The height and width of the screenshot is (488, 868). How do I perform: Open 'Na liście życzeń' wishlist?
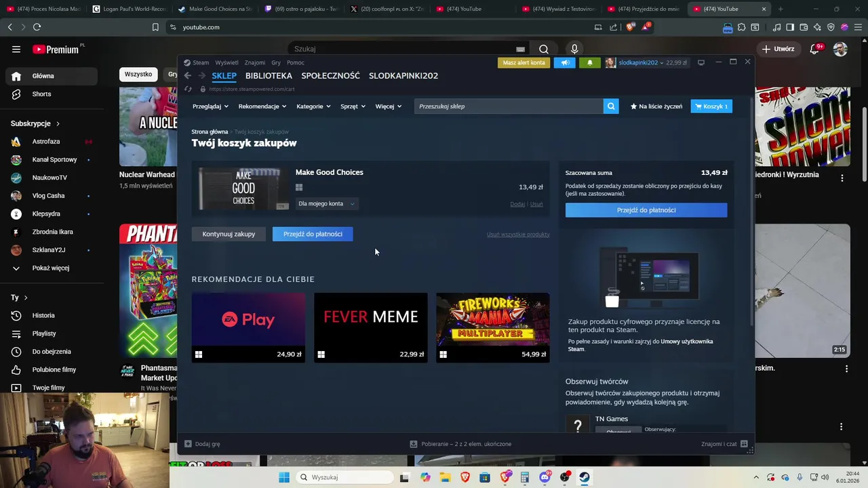[656, 106]
